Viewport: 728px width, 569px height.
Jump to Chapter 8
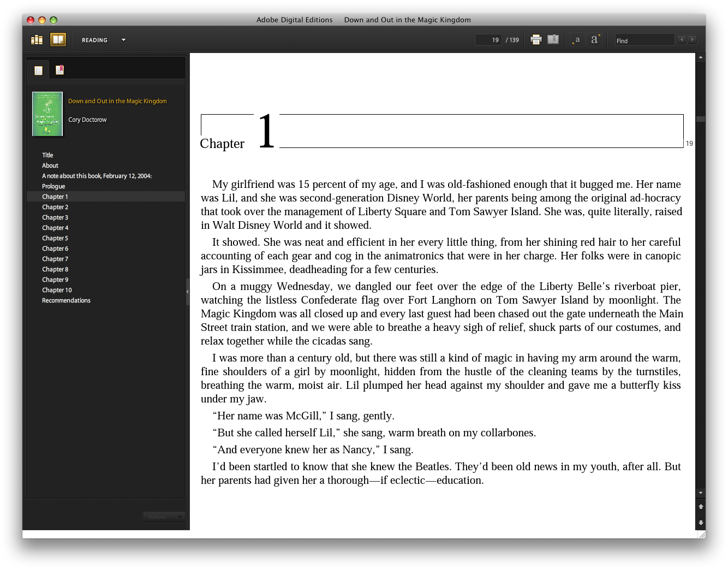pyautogui.click(x=55, y=269)
